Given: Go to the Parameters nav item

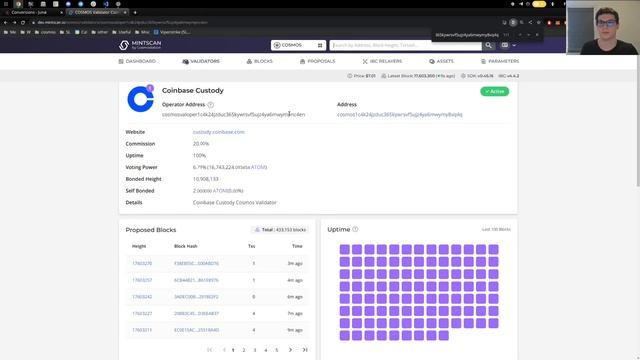Looking at the screenshot, I should 500,61.
